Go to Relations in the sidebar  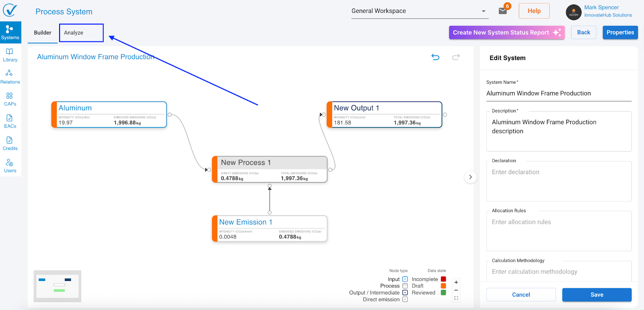click(10, 77)
